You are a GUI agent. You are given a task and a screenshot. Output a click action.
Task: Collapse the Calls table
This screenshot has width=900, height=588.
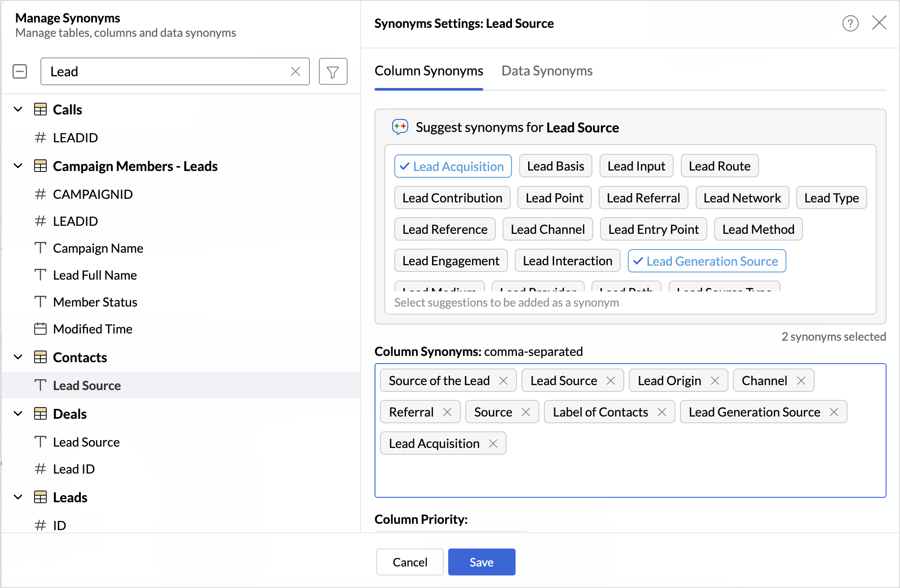(18, 110)
